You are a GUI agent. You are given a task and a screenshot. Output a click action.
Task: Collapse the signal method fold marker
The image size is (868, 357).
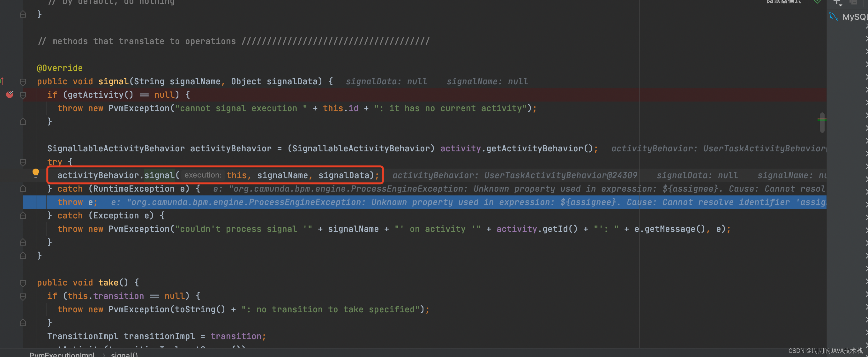[x=23, y=81]
